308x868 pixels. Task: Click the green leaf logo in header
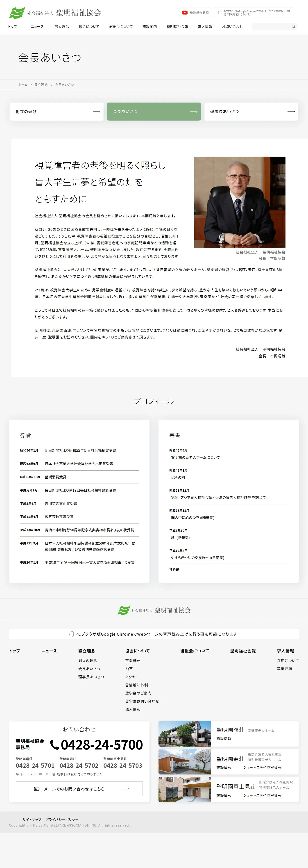[17, 13]
